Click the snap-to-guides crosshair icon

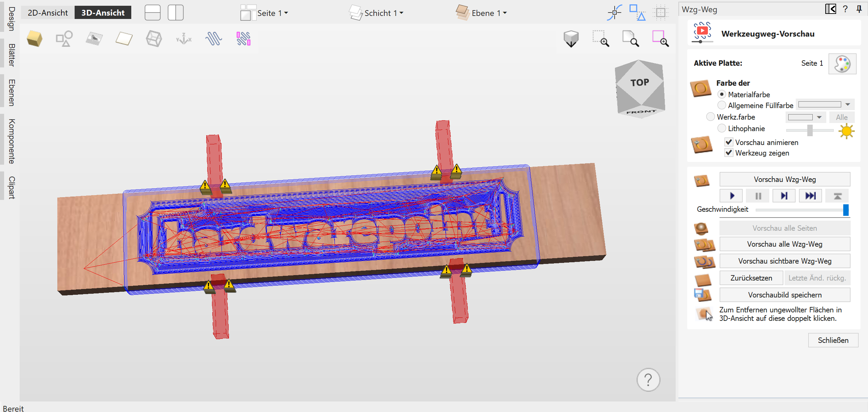pyautogui.click(x=614, y=13)
